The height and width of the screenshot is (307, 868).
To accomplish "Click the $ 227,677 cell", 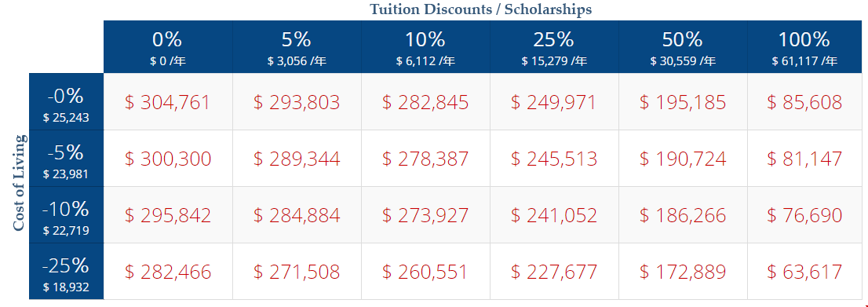I will click(x=554, y=272).
